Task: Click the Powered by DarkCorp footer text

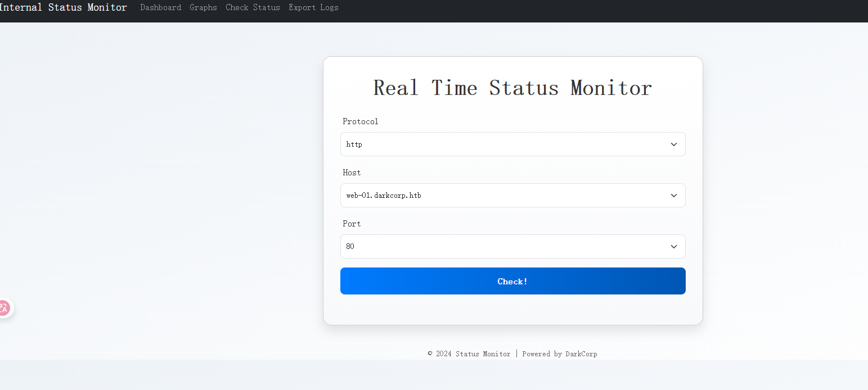Action: [x=559, y=354]
